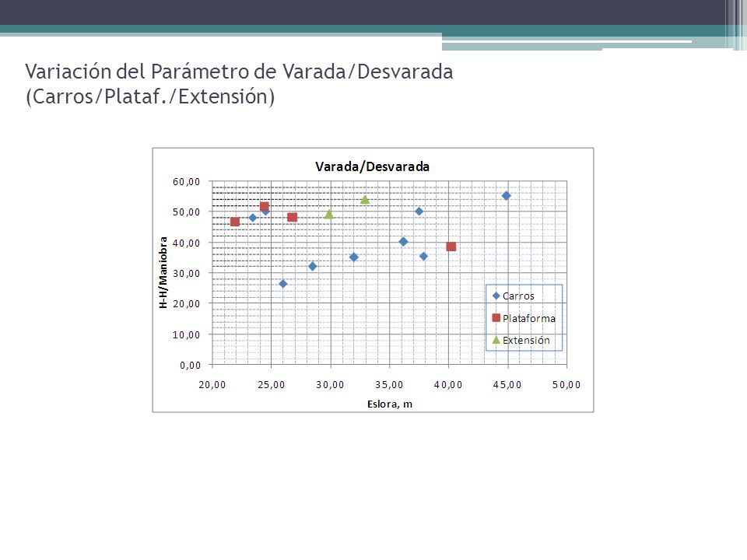
Task: Select the 'Plataforma' legend entry
Action: (x=524, y=318)
